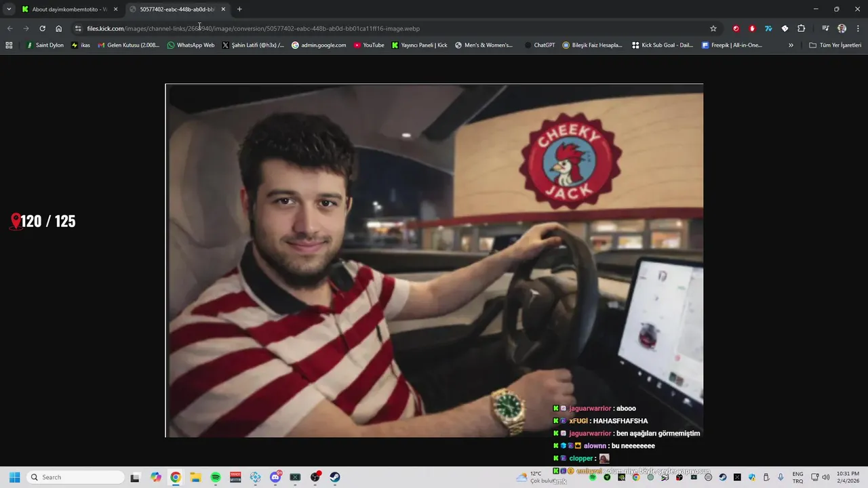Open the Yayıncı Paneli Kick bookmark

420,45
